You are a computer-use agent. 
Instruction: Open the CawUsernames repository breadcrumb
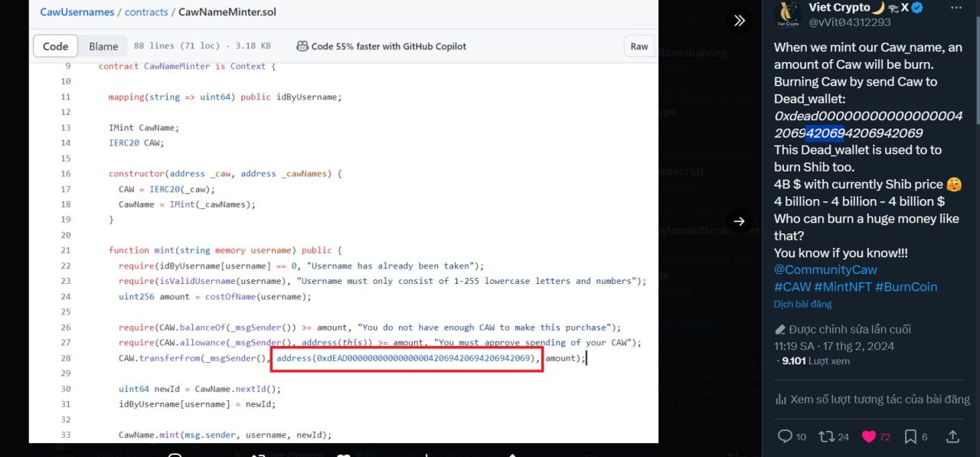(77, 12)
